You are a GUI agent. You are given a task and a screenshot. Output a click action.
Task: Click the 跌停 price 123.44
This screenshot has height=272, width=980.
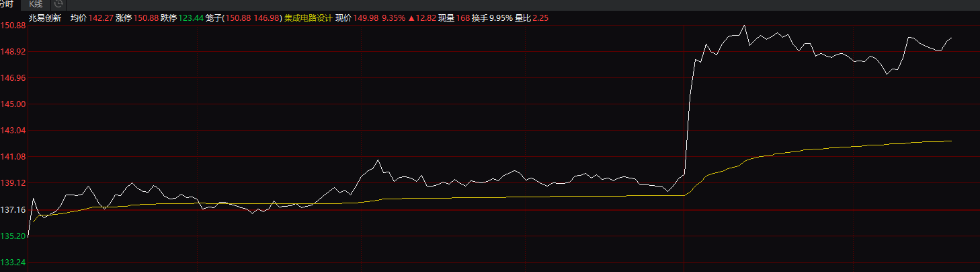190,18
